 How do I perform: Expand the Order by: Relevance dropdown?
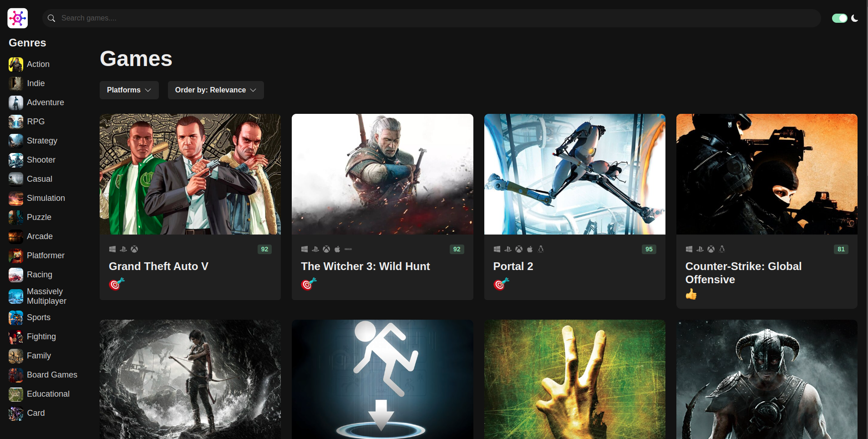click(x=216, y=90)
